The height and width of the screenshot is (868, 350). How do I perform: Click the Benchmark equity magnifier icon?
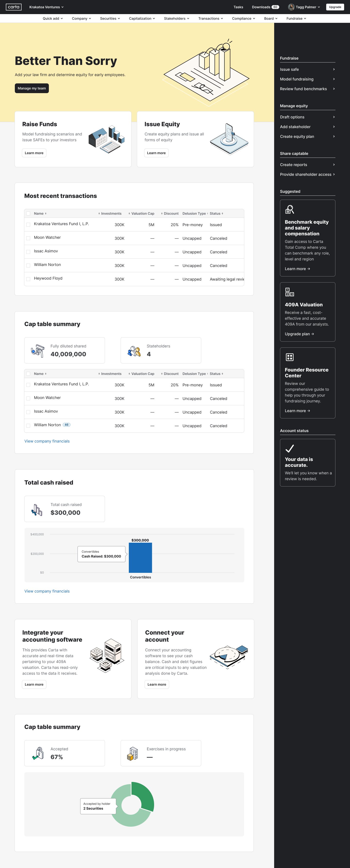(290, 210)
